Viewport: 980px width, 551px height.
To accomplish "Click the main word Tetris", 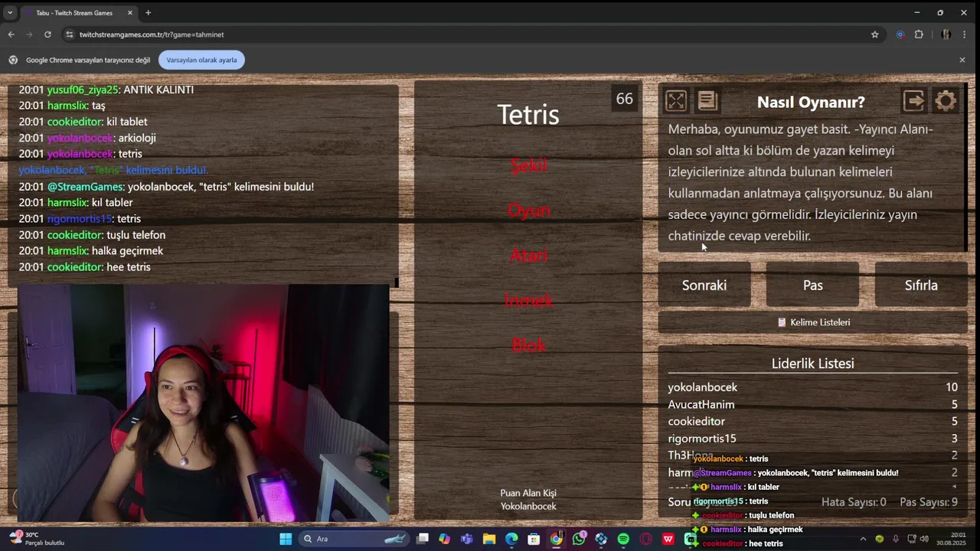I will pyautogui.click(x=528, y=115).
